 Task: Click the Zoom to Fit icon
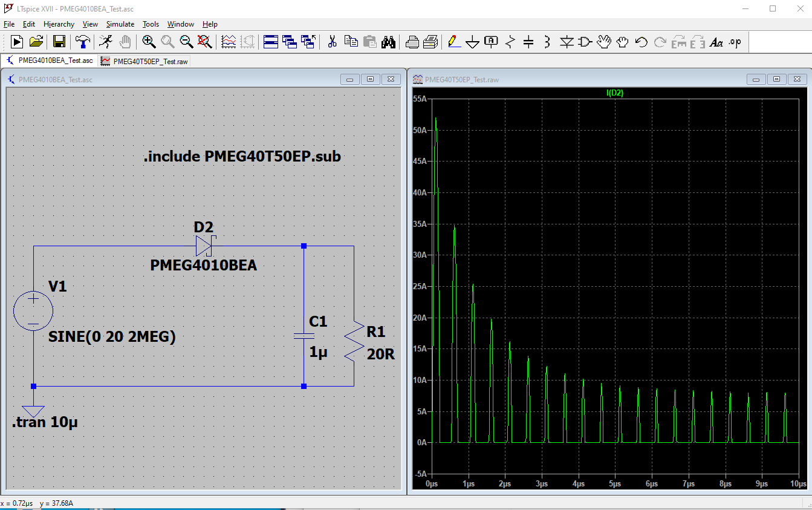point(204,42)
